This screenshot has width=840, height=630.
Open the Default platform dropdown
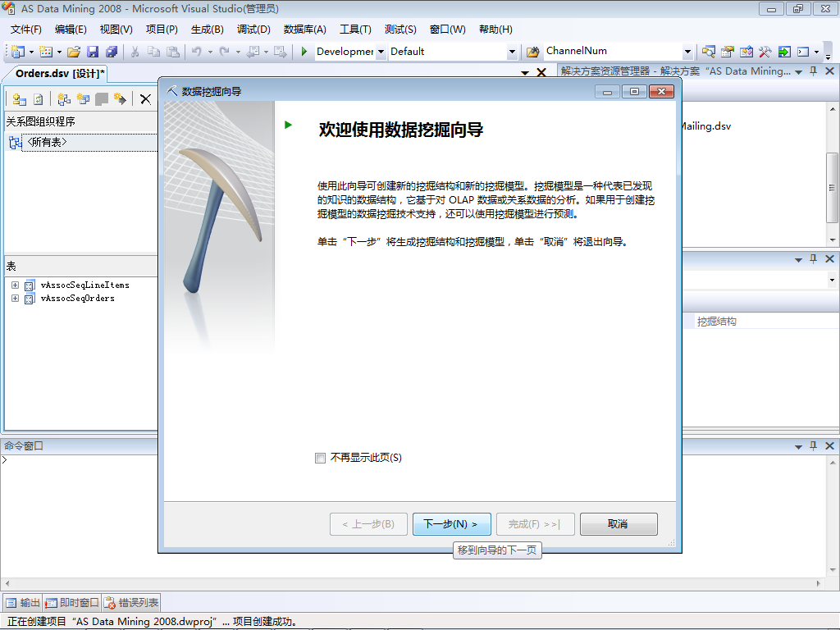[x=512, y=52]
